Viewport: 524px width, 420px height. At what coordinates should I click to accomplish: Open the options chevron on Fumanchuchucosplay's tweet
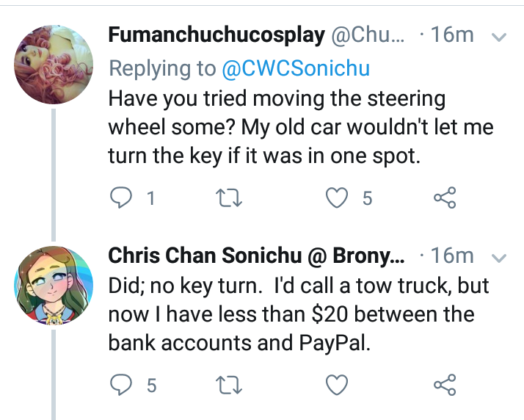(x=499, y=37)
